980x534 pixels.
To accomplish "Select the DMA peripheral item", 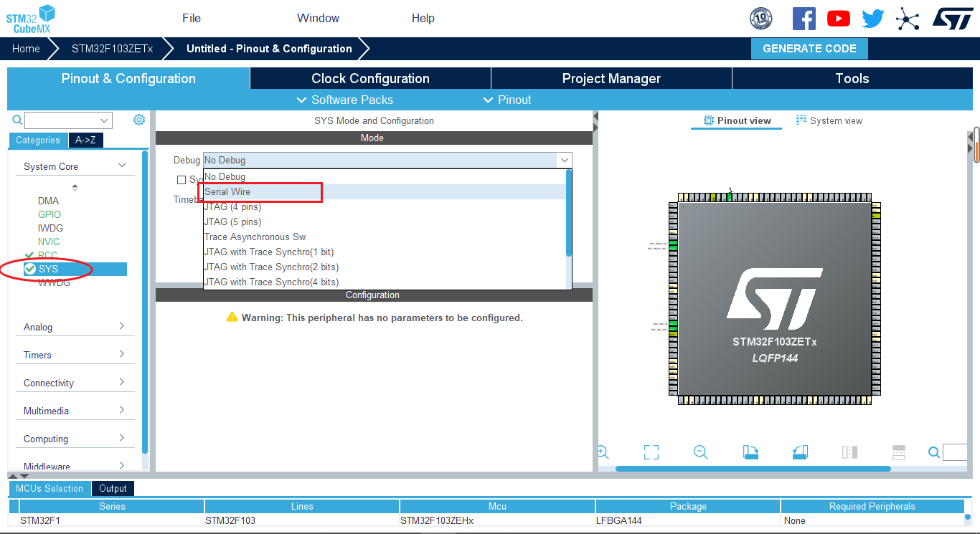I will tap(48, 201).
